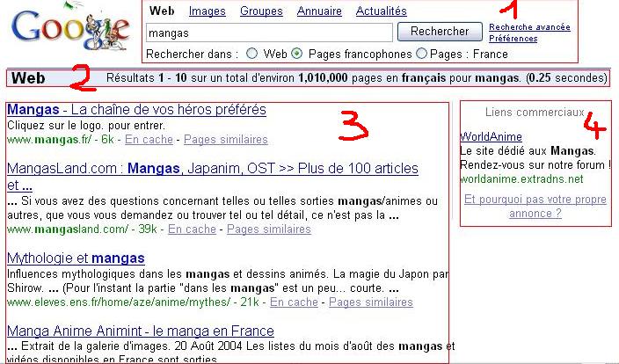Click the Web heading in results bar
The height and width of the screenshot is (364, 619).
click(x=28, y=77)
